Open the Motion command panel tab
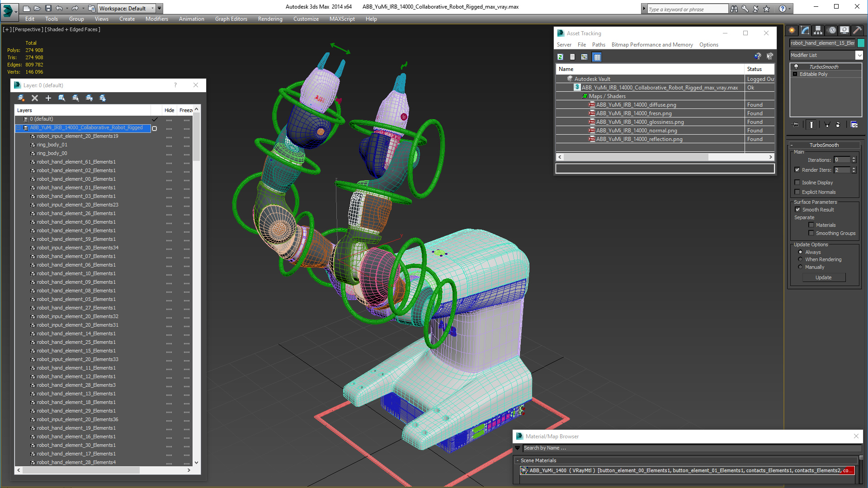Viewport: 868px width, 488px height. pyautogui.click(x=831, y=30)
